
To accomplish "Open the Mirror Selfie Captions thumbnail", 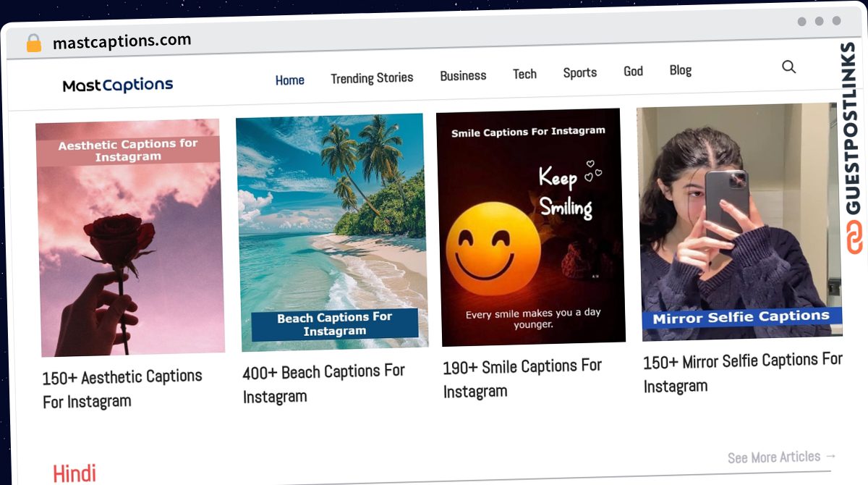I will click(739, 222).
